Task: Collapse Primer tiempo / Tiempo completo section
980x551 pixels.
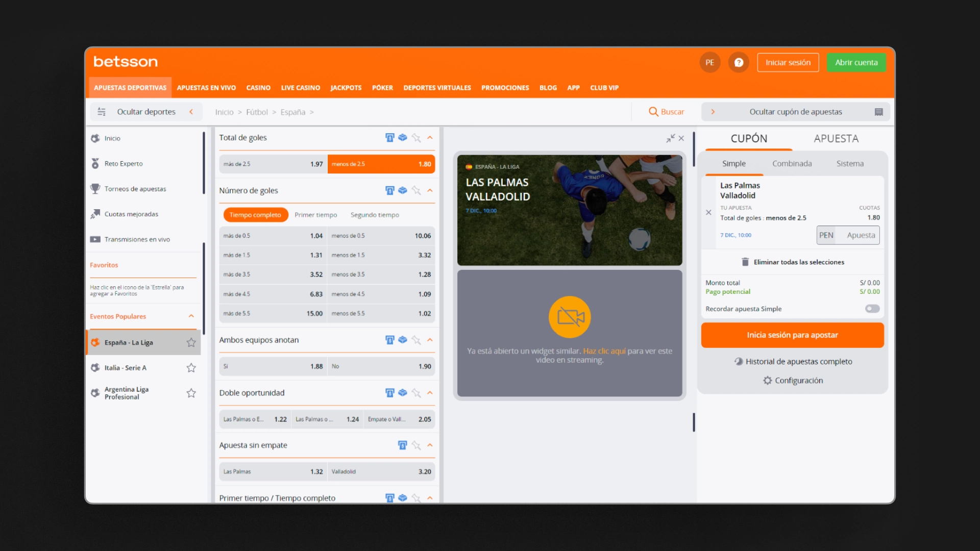Action: pos(430,498)
